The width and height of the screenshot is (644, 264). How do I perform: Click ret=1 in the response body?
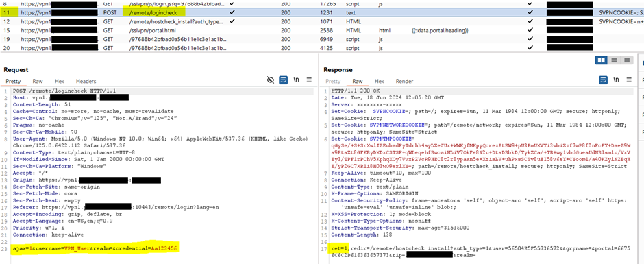(340, 249)
